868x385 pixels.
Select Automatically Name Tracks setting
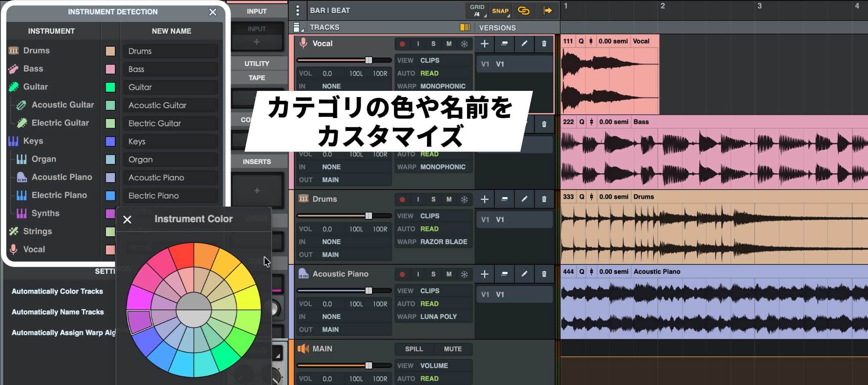click(58, 312)
